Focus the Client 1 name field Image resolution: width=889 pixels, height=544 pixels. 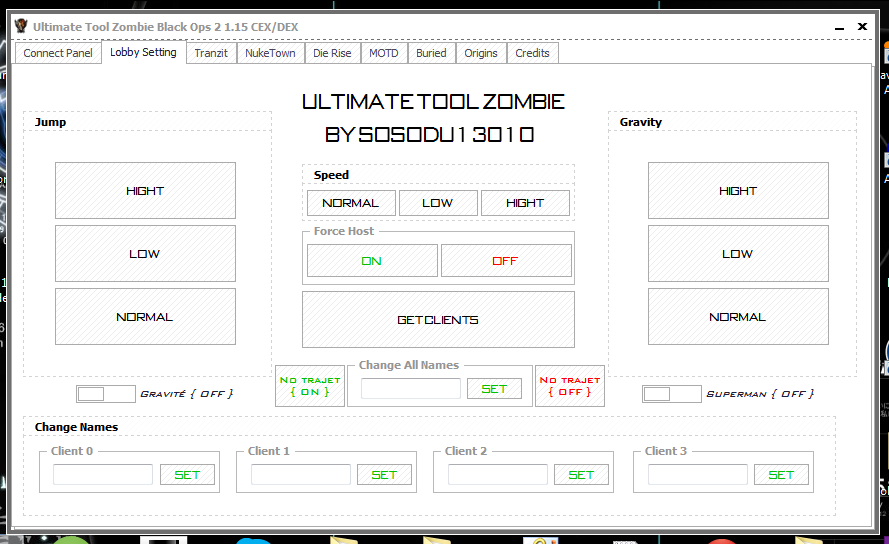click(300, 474)
